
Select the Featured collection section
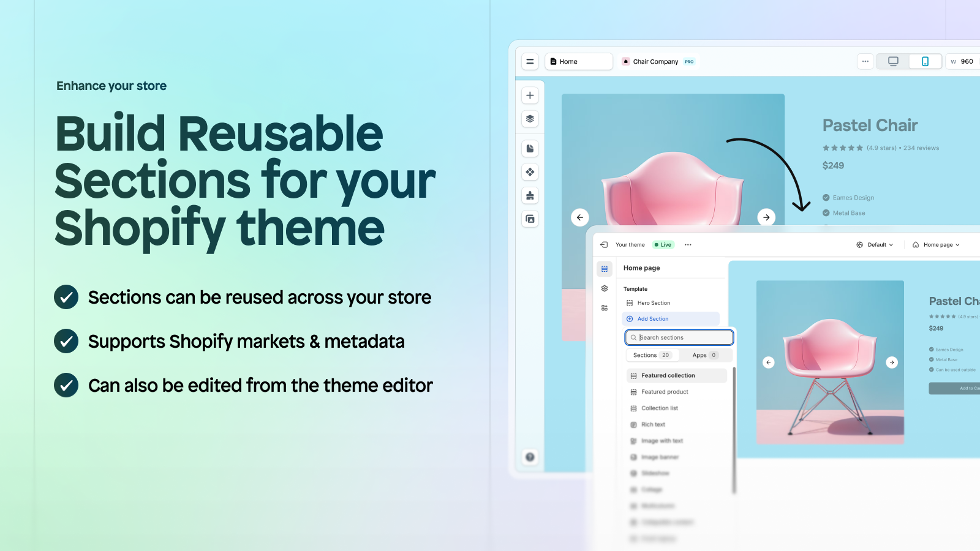coord(668,375)
